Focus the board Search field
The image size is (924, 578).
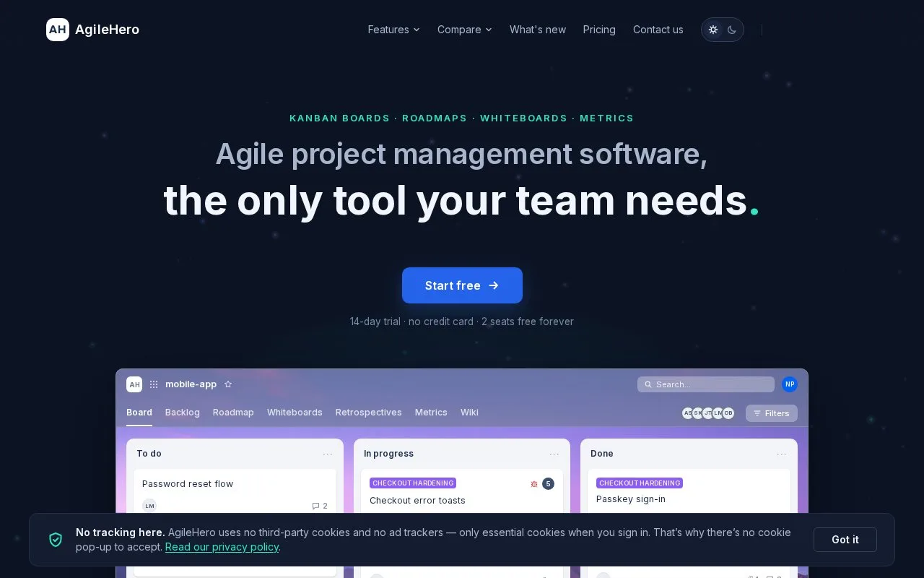[706, 384]
